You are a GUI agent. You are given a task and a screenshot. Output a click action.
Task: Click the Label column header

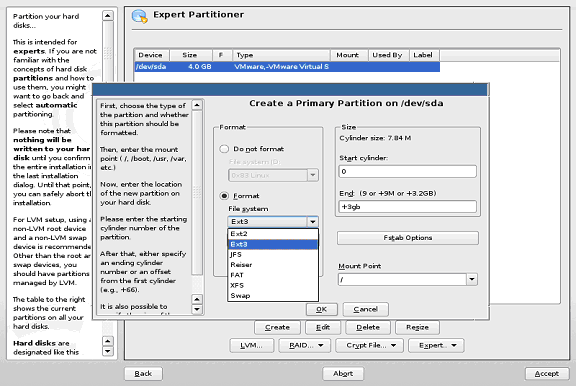click(x=424, y=55)
